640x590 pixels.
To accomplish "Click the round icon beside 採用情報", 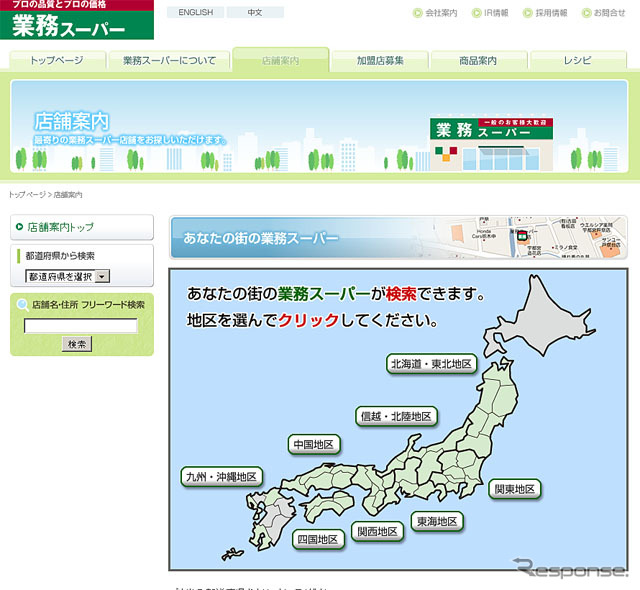I will 528,13.
